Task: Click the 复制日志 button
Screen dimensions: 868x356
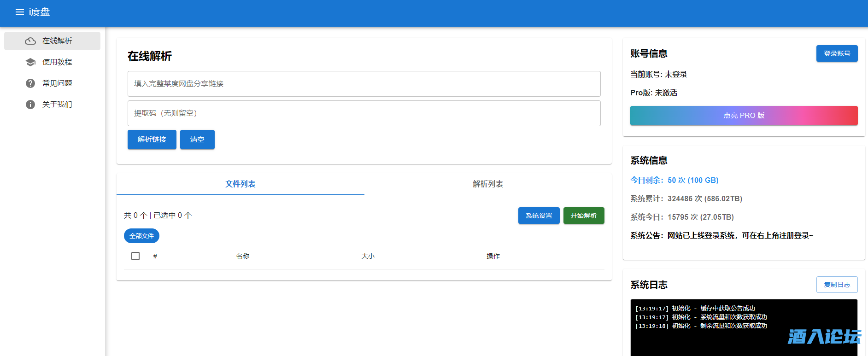Action: pyautogui.click(x=837, y=285)
